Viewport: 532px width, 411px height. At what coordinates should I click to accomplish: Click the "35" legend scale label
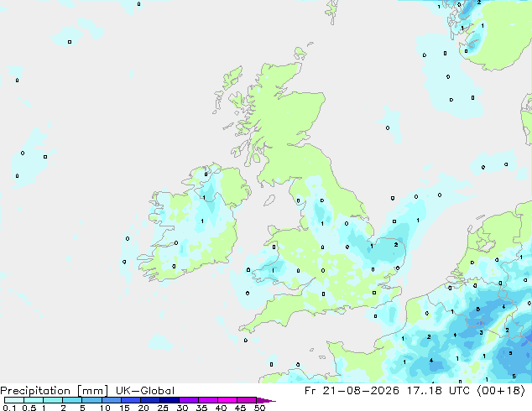point(201,408)
